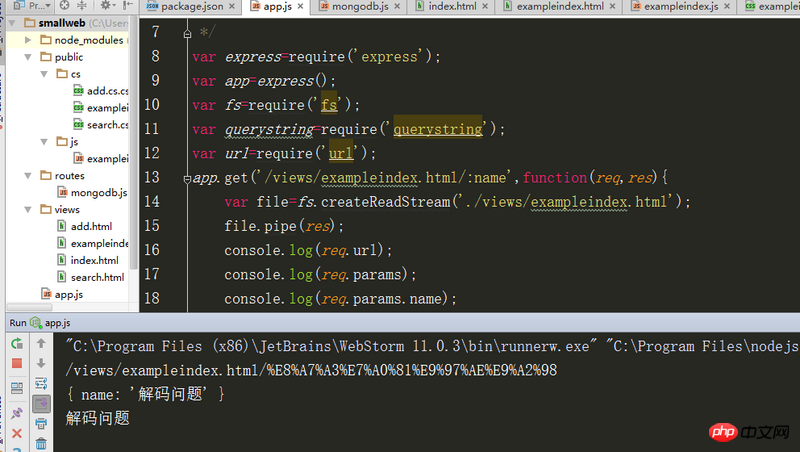Click the Down the stack trace arrow
Image resolution: width=800 pixels, height=452 pixels.
pyautogui.click(x=41, y=364)
